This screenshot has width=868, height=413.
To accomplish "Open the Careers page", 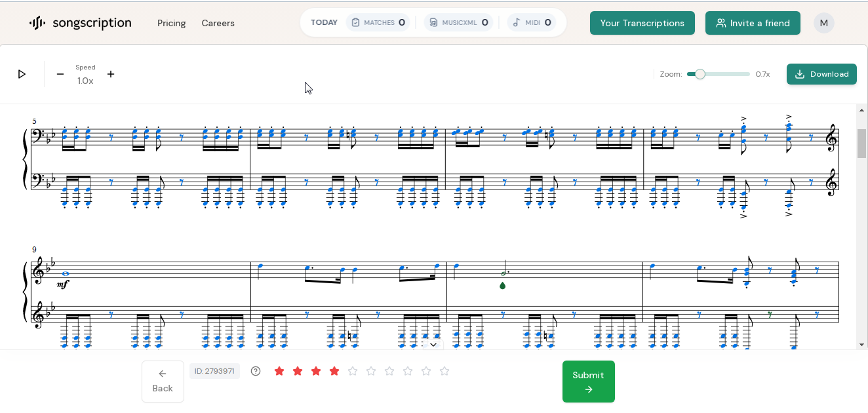I will click(x=218, y=23).
